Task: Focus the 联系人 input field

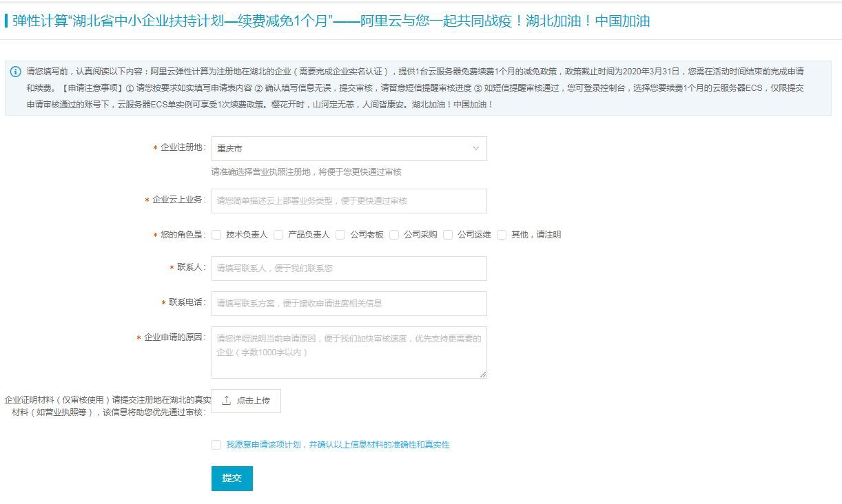Action: 349,269
